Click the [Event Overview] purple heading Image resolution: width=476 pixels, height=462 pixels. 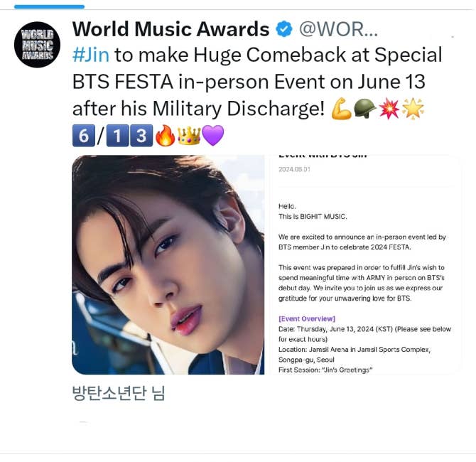(307, 318)
